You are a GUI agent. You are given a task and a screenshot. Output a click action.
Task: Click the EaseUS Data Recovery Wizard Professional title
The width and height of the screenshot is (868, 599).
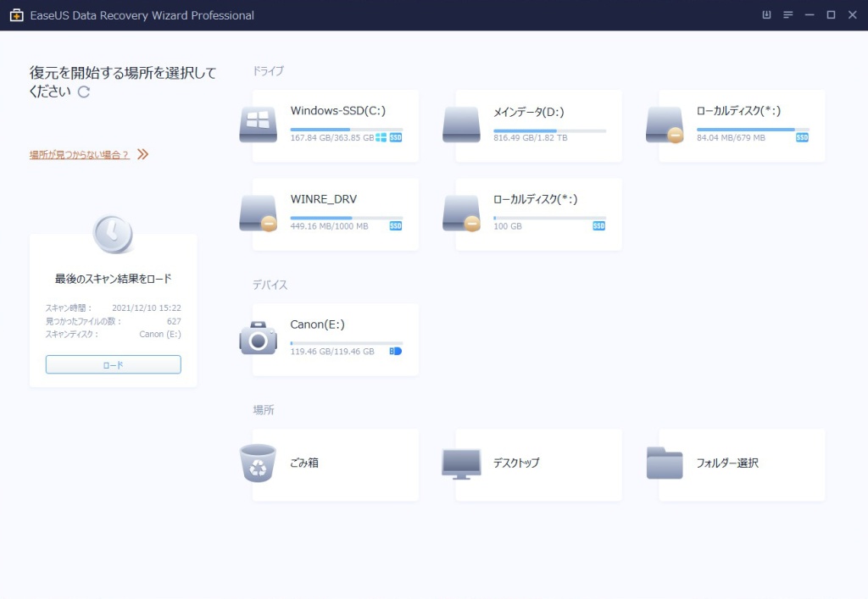pos(142,15)
